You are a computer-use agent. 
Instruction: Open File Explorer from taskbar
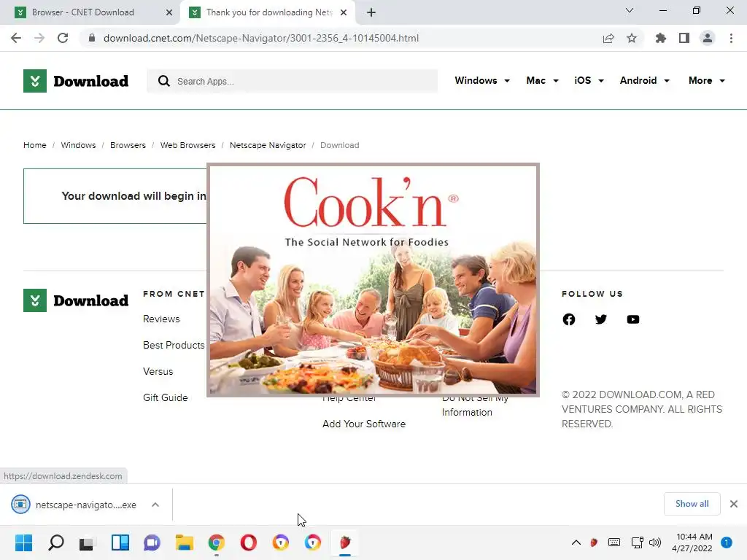185,542
